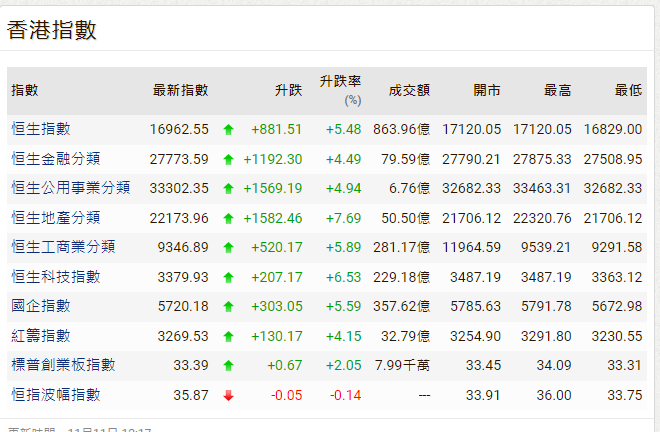This screenshot has width=660, height=432.
Task: Click the green up arrow for 紅籌指數
Action: click(228, 336)
